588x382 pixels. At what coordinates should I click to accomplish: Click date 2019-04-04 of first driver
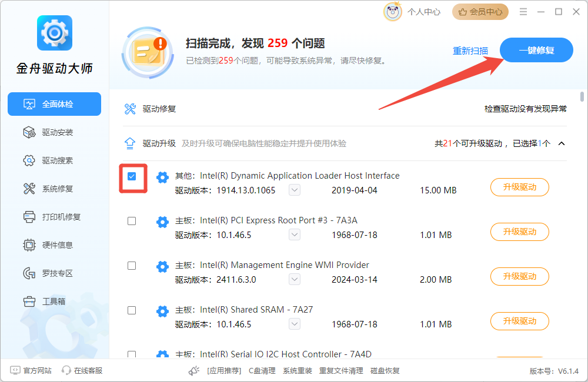click(355, 190)
